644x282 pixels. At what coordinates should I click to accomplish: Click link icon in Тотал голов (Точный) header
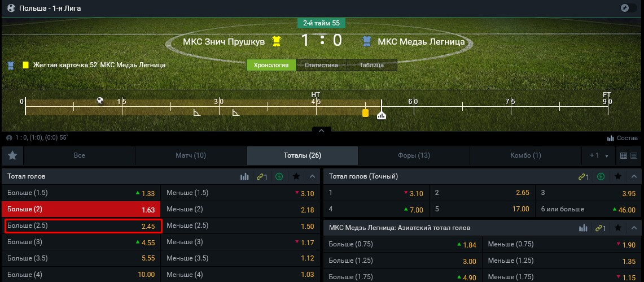[x=583, y=176]
